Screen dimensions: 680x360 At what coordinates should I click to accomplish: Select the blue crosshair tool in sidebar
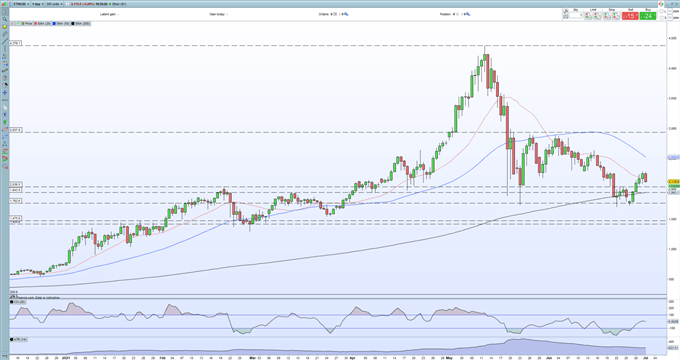tap(5, 92)
